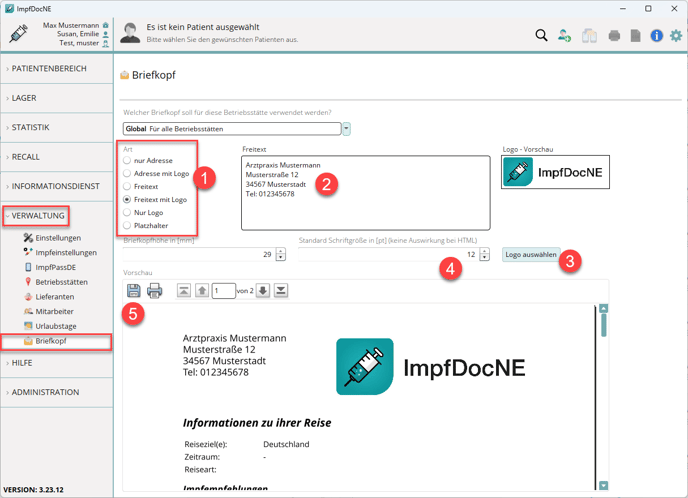Click the add new patient icon
Viewport: 688px width, 498px height.
565,35
